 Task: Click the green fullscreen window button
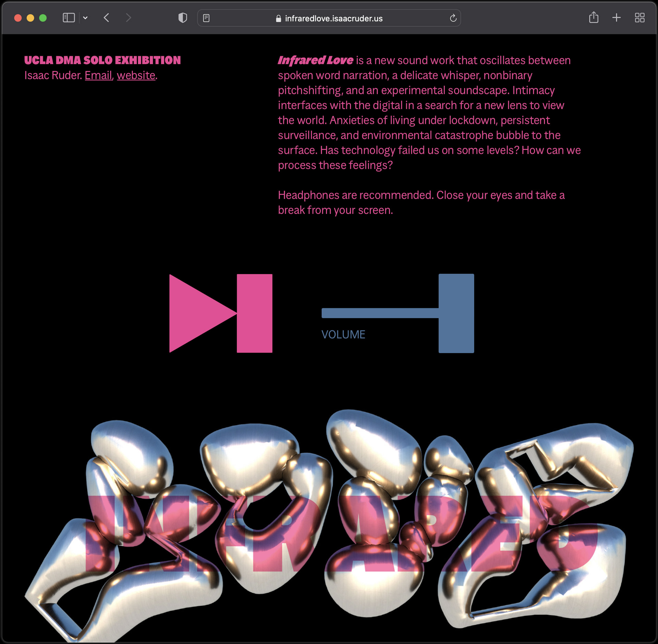pos(43,18)
